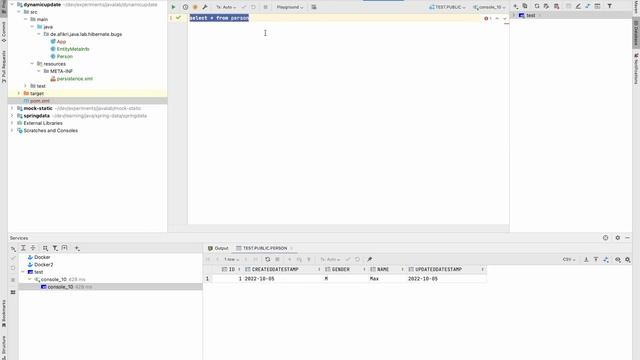Sort by GENDER column header
The image size is (640, 360).
click(x=345, y=269)
